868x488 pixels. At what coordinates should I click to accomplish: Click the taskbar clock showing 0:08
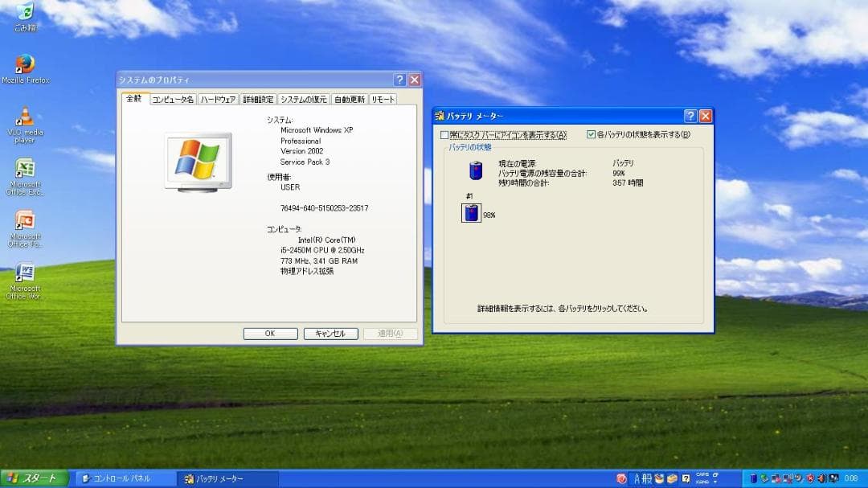pyautogui.click(x=851, y=478)
